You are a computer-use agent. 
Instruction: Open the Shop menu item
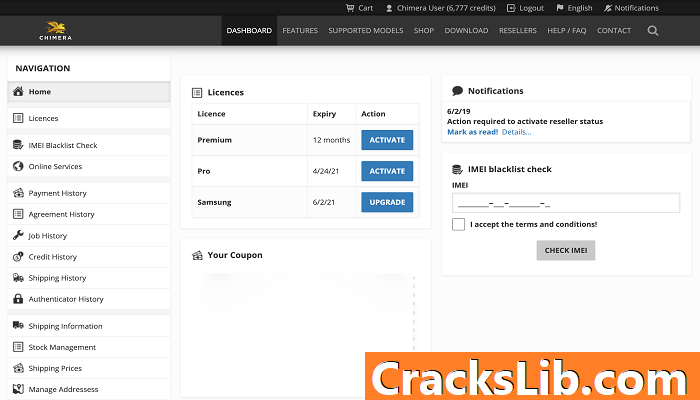(x=424, y=30)
